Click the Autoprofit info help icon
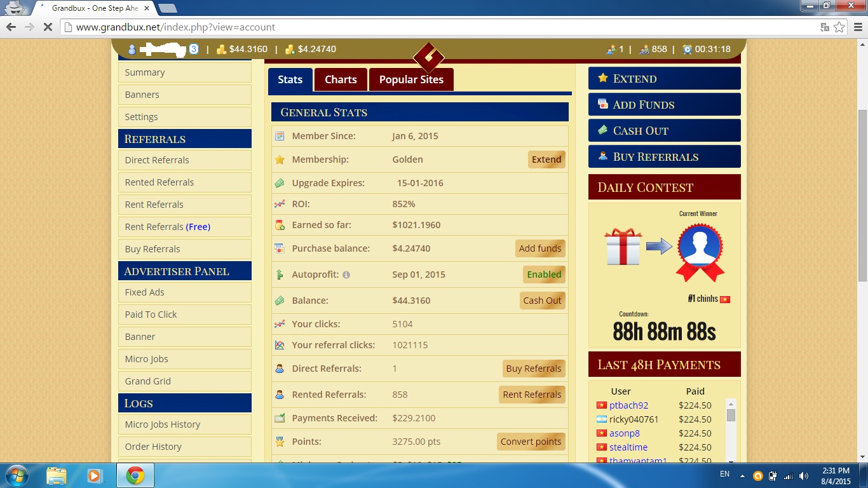868x488 pixels. pyautogui.click(x=346, y=275)
